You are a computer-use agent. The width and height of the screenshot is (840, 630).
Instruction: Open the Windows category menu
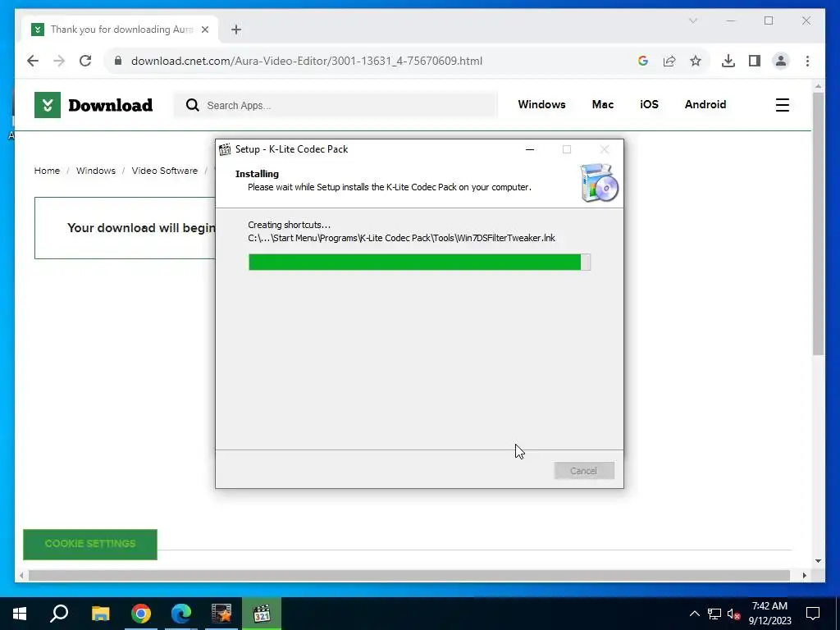[x=541, y=104]
